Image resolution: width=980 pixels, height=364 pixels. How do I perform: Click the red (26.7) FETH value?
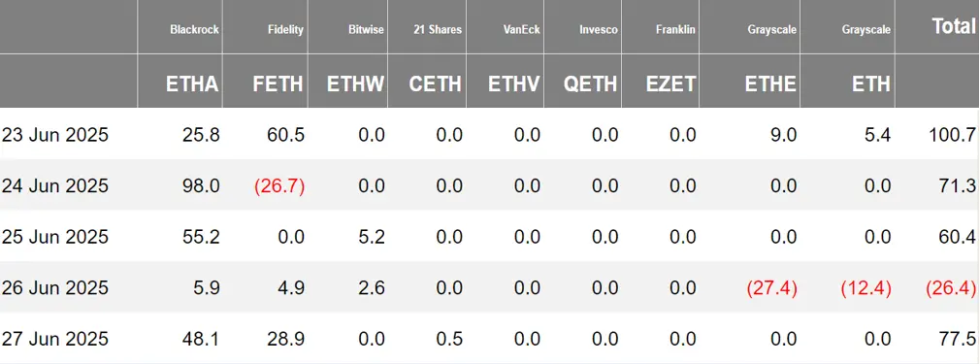coord(279,185)
